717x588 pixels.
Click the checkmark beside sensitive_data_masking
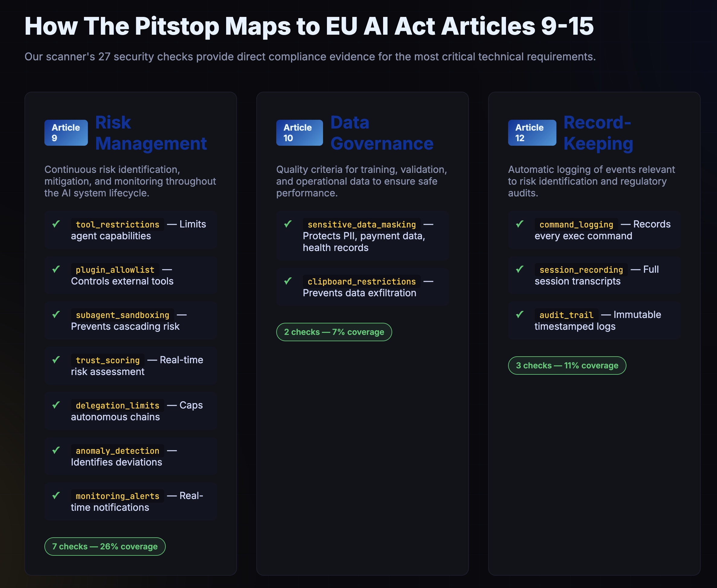click(x=288, y=224)
